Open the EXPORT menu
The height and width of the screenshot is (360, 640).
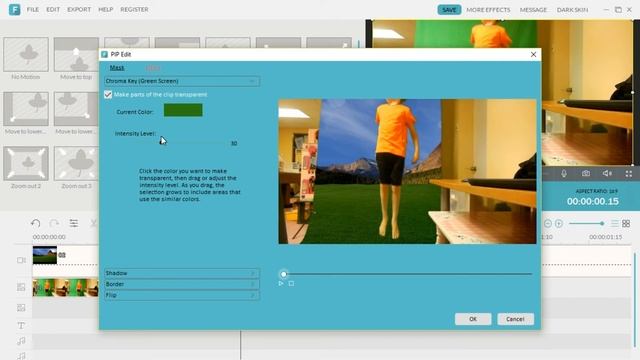click(79, 9)
